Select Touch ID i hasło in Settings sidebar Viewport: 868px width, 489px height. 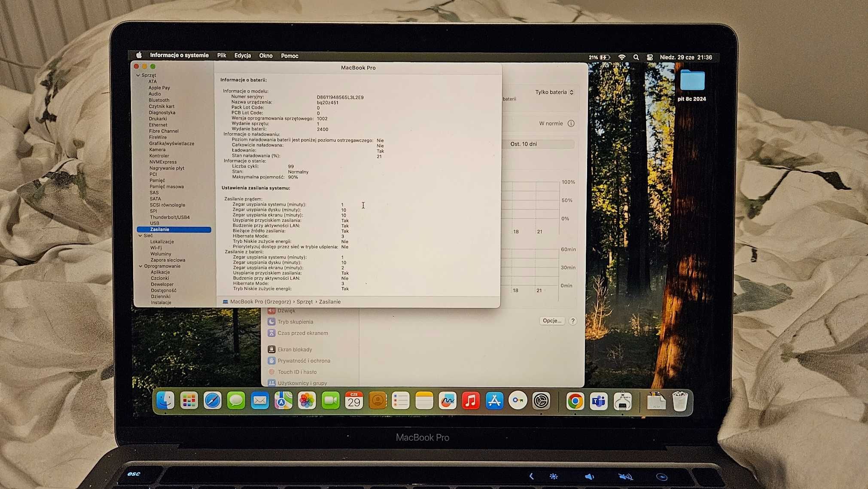(297, 372)
